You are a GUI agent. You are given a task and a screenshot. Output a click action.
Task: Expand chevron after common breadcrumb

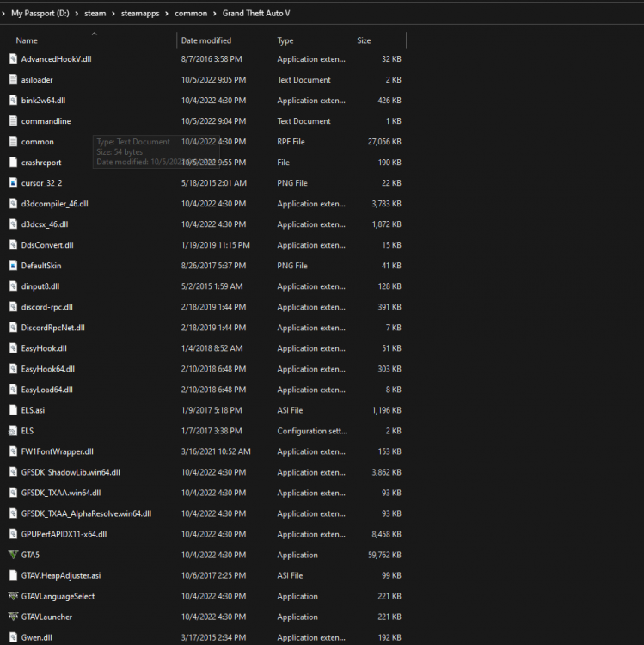coord(215,14)
